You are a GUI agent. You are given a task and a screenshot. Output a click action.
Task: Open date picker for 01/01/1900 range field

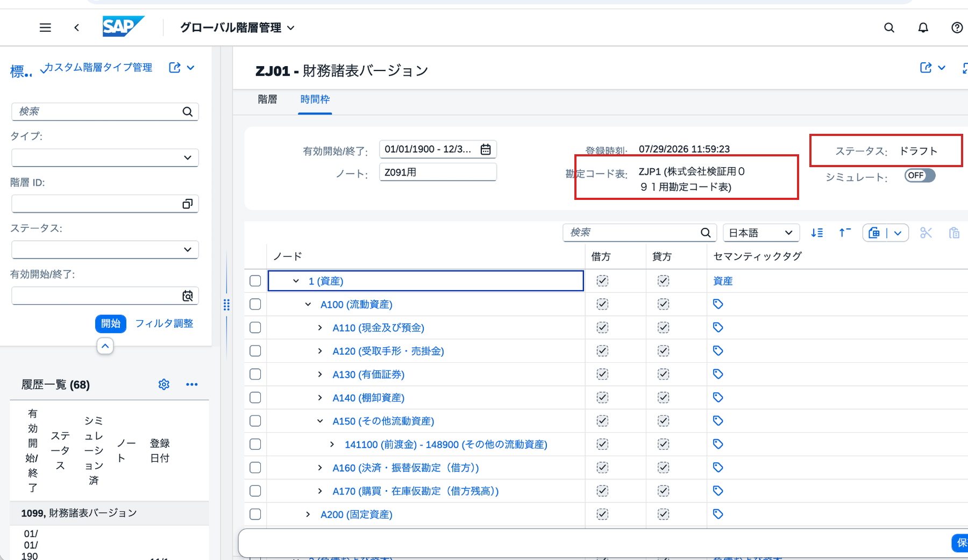click(486, 149)
